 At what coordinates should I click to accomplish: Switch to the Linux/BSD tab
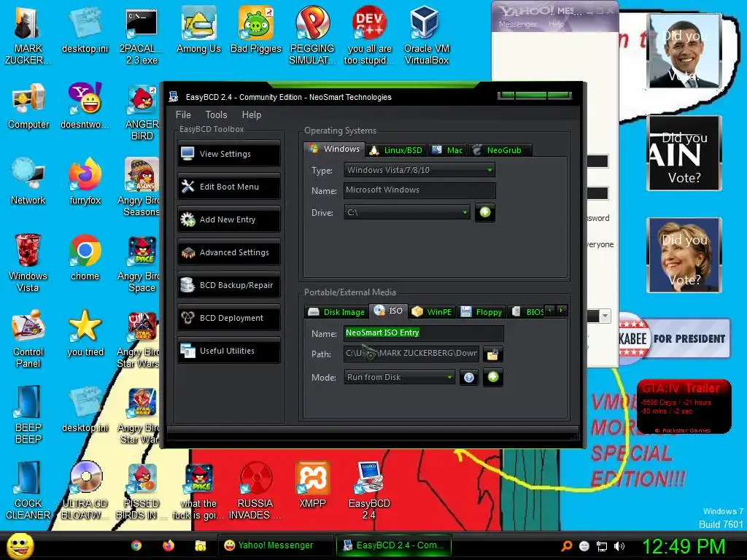(396, 150)
